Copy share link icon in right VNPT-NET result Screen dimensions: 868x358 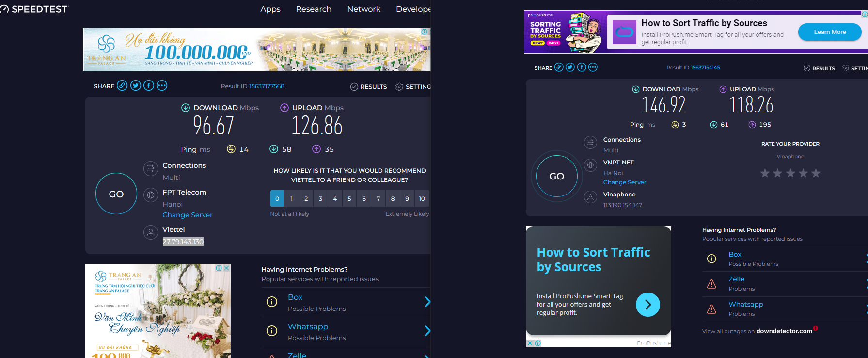point(559,67)
